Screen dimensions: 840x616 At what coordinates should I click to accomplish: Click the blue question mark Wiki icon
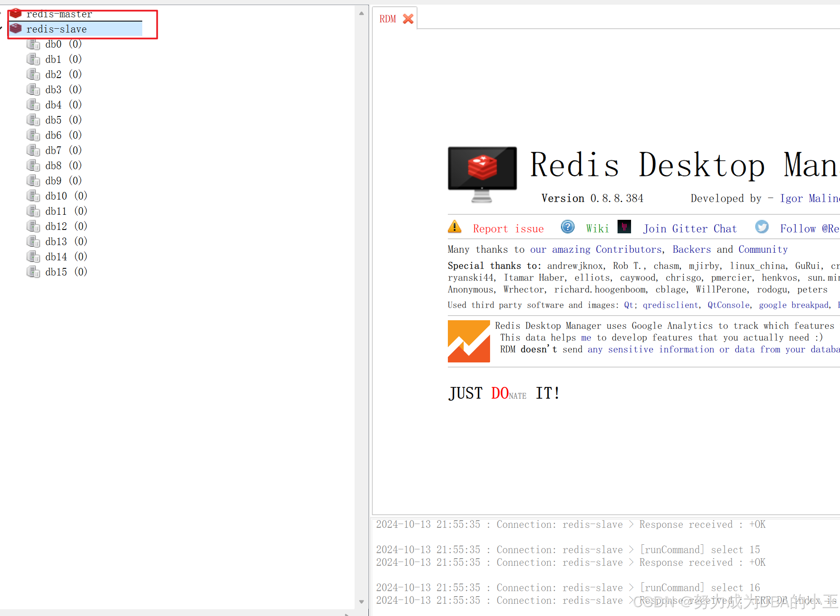[567, 227]
